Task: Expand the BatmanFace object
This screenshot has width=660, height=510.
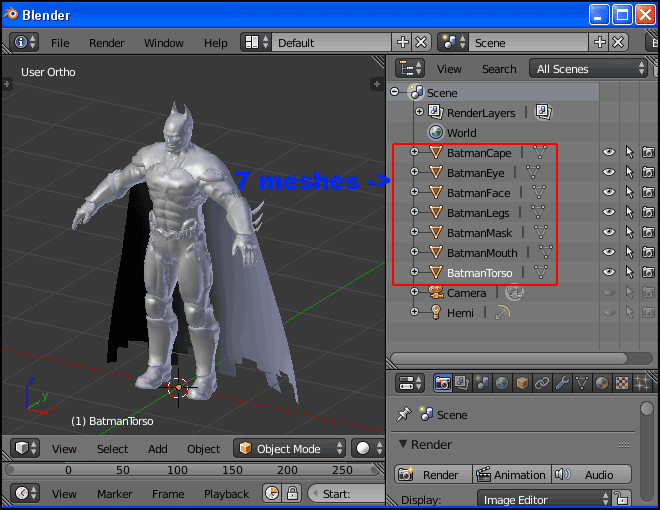Action: (x=414, y=191)
